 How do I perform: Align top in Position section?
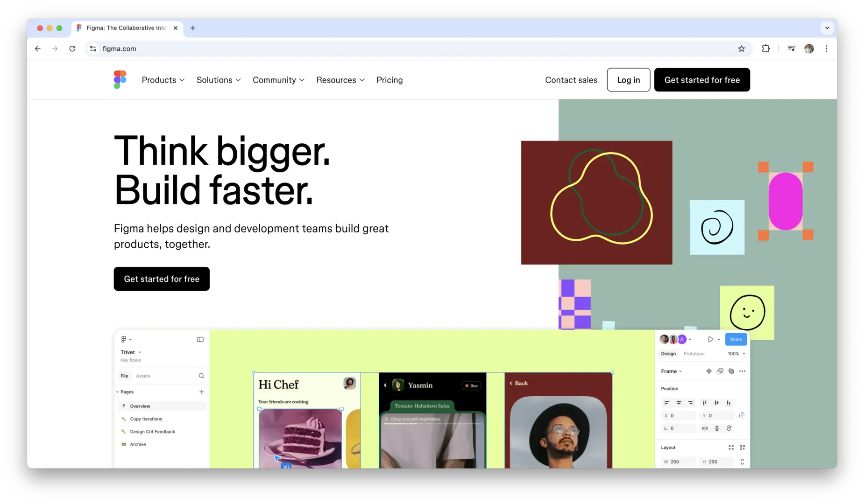coord(705,403)
